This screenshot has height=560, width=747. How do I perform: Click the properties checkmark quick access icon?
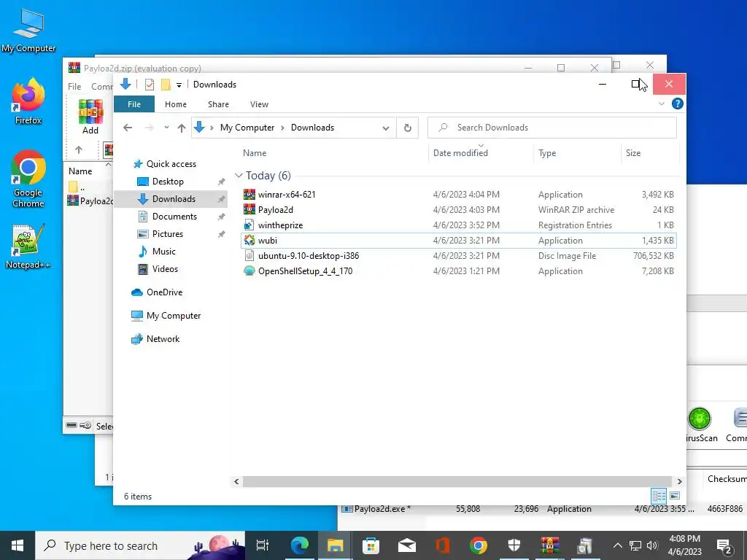149,85
